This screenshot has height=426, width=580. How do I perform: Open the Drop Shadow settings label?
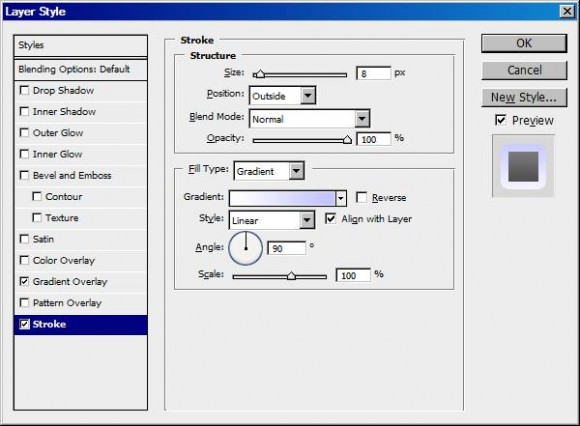pos(63,91)
